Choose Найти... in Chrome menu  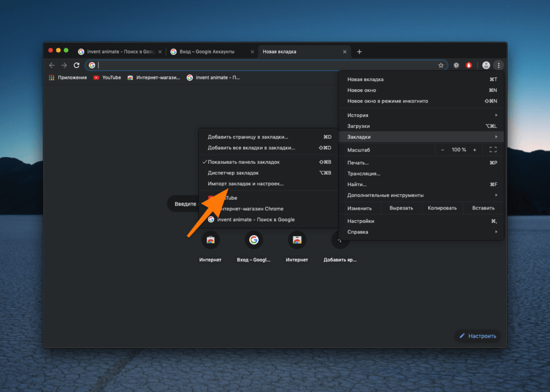pos(421,184)
